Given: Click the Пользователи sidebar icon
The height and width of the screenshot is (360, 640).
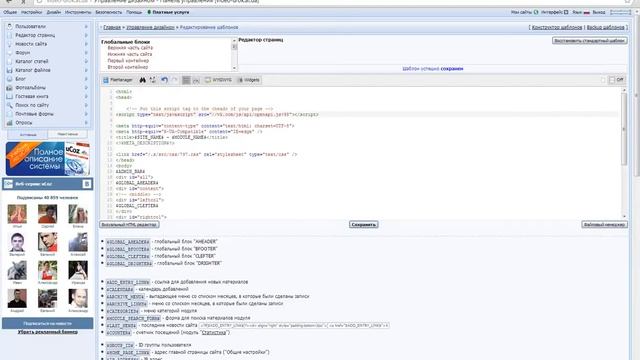Looking at the screenshot, I should pyautogui.click(x=10, y=26).
